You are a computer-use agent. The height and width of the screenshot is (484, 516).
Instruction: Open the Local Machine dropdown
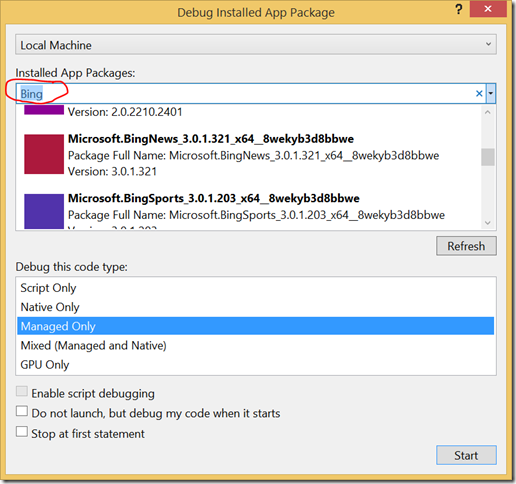click(256, 45)
